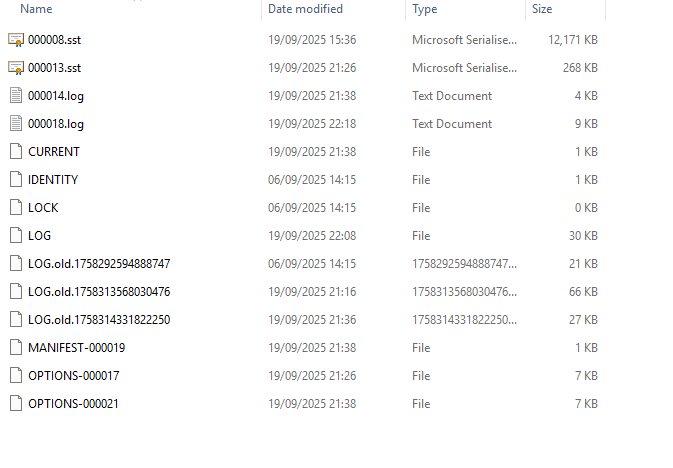Click the OPTIONS-000021 file icon
This screenshot has width=673, height=468.
tap(15, 404)
